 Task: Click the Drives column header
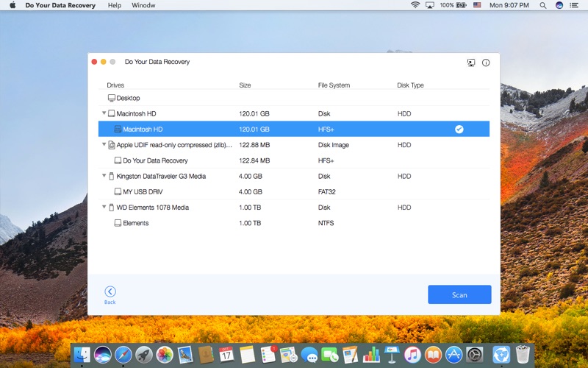pyautogui.click(x=115, y=85)
